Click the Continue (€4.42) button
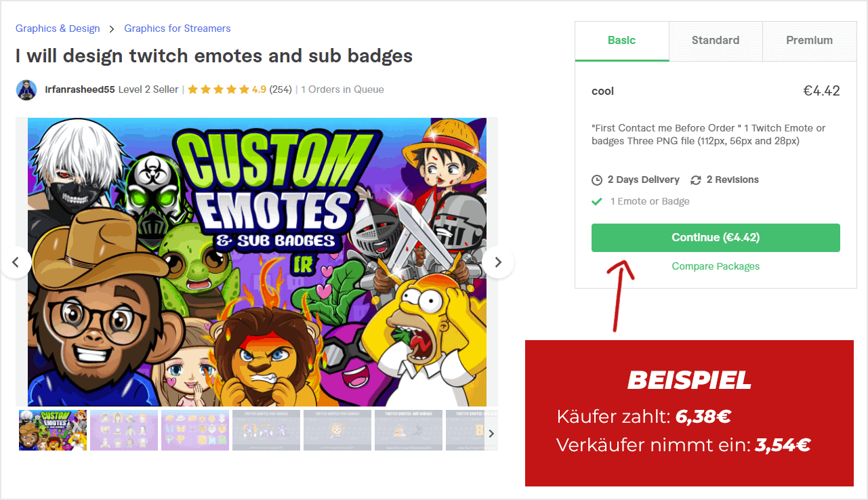868x500 pixels. point(716,238)
